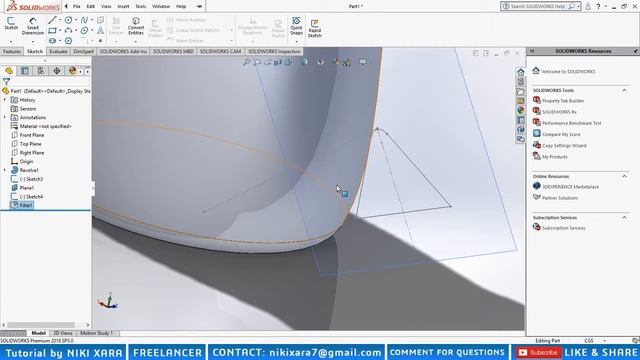Open the Appearances task pane tab

[520, 110]
